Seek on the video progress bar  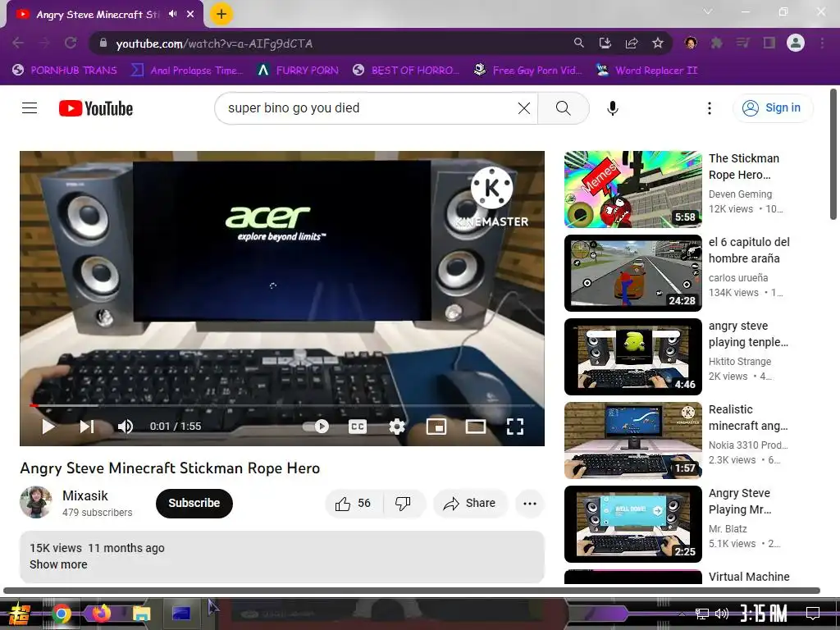coord(282,405)
